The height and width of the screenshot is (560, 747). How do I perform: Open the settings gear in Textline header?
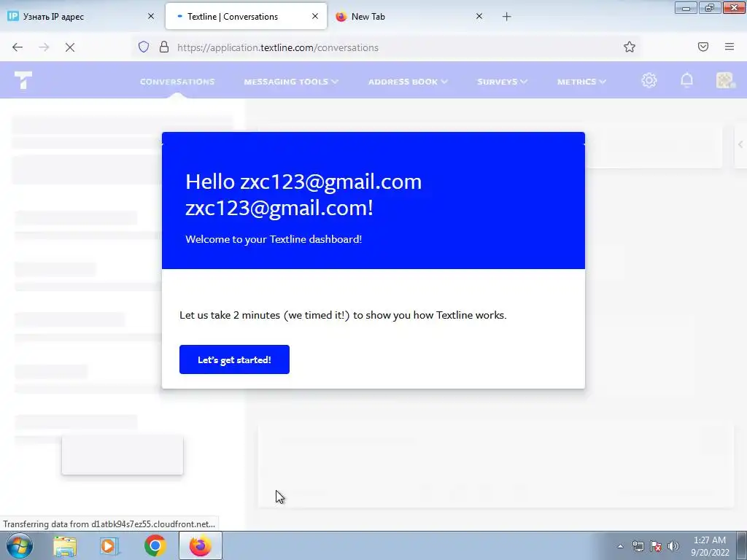click(x=649, y=80)
